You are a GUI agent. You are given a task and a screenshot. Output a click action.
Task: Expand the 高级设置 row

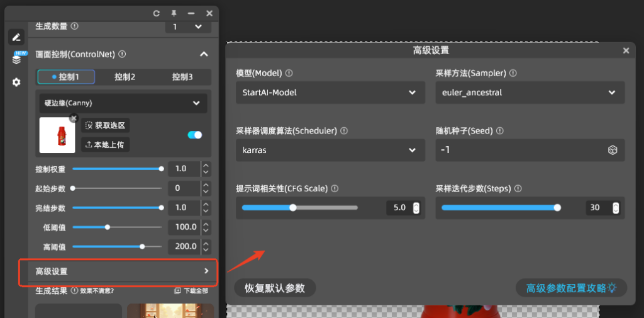(123, 271)
